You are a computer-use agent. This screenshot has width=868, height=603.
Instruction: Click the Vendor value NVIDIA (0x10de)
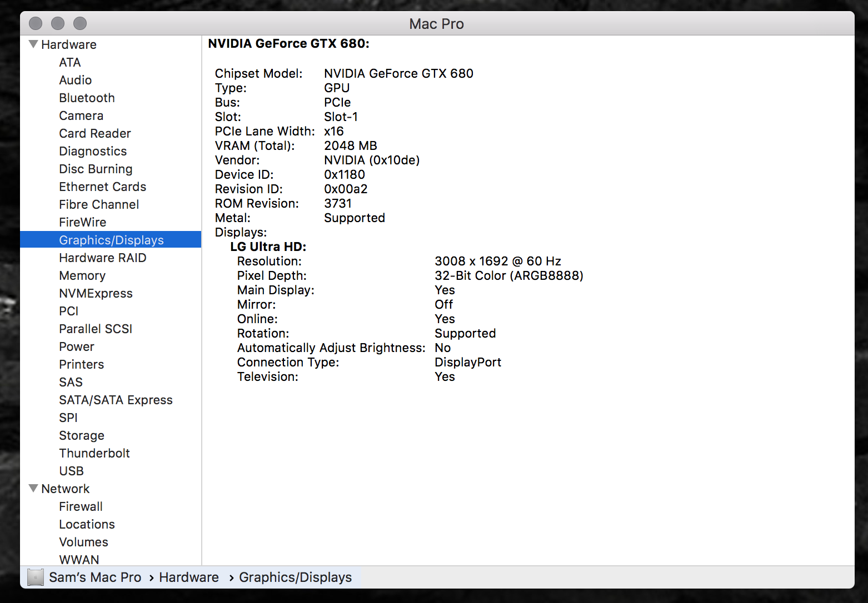tap(372, 160)
